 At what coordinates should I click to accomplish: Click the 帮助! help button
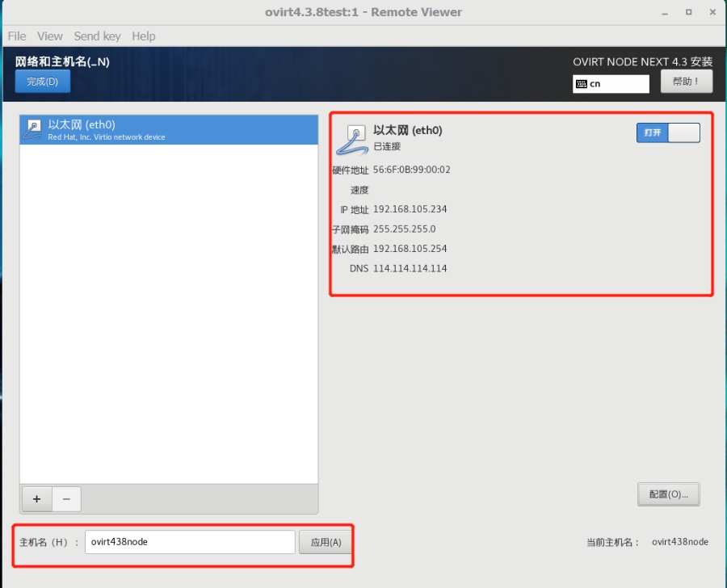[686, 82]
